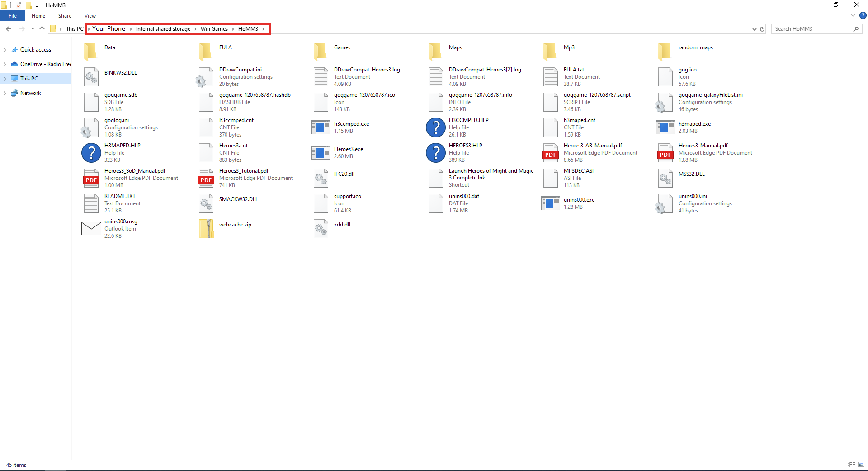
Task: Switch to the View ribbon tab
Action: 90,16
